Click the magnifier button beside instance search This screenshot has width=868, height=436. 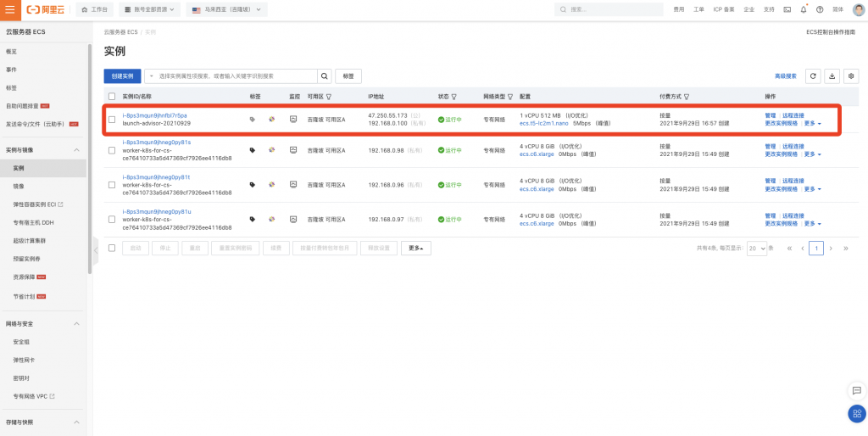tap(325, 75)
